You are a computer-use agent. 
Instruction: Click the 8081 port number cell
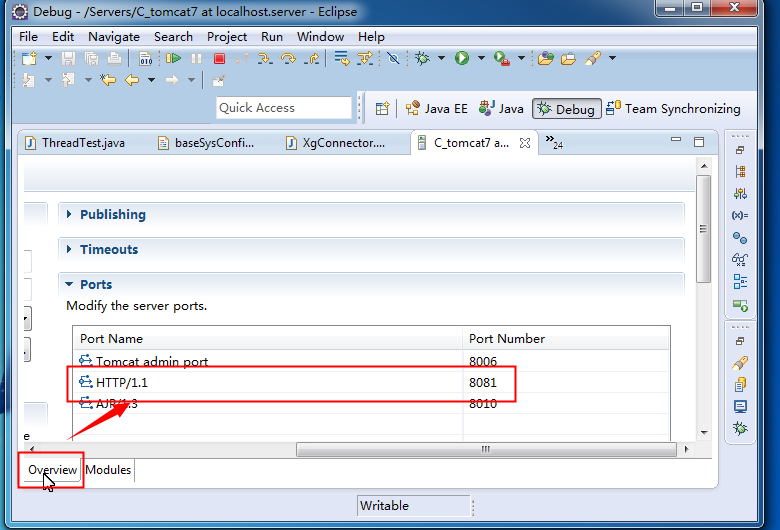483,382
